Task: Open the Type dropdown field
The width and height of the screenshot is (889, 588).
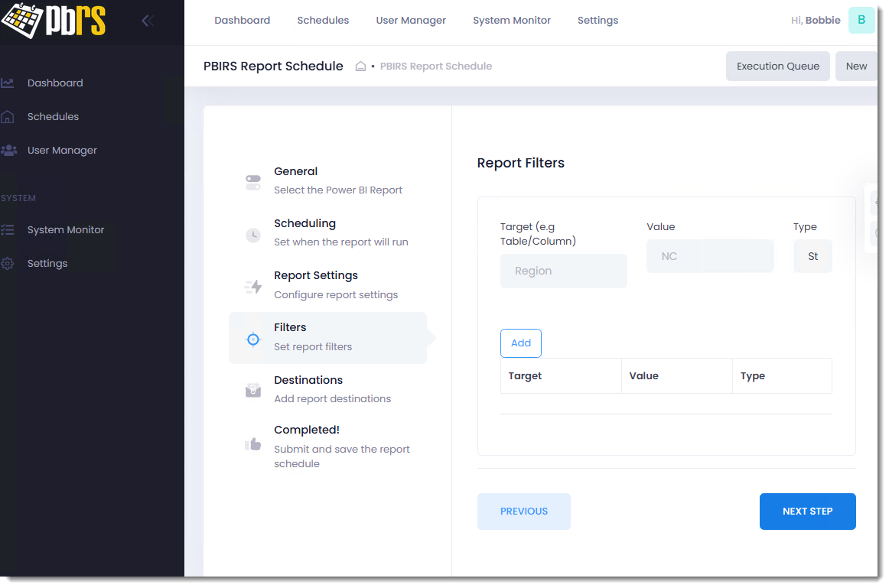Action: coord(812,257)
